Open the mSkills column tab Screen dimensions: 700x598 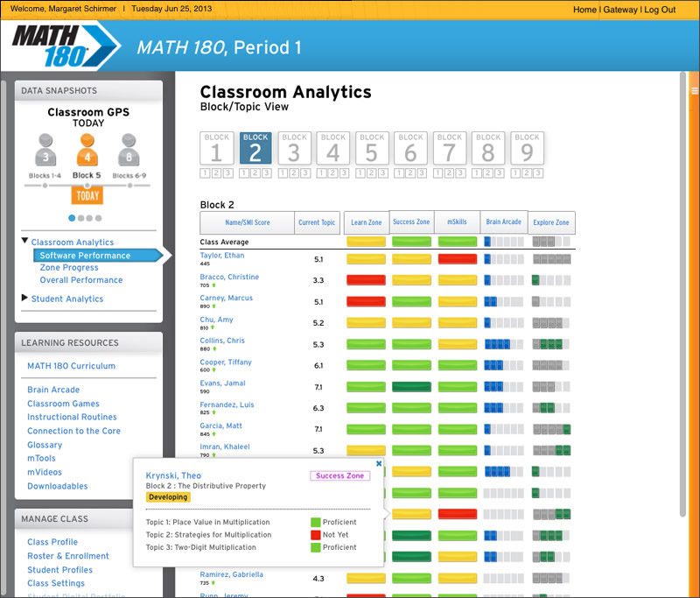457,222
